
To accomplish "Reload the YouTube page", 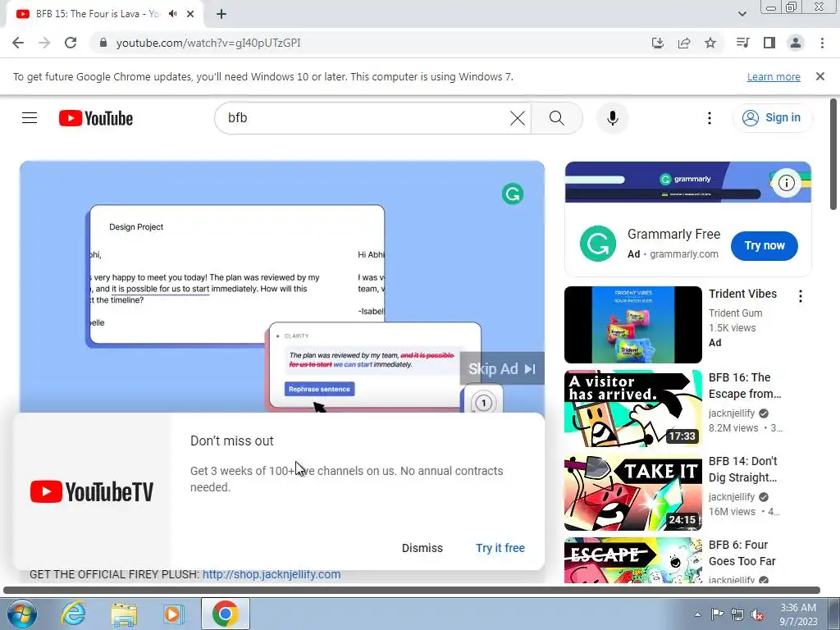I will (x=71, y=43).
